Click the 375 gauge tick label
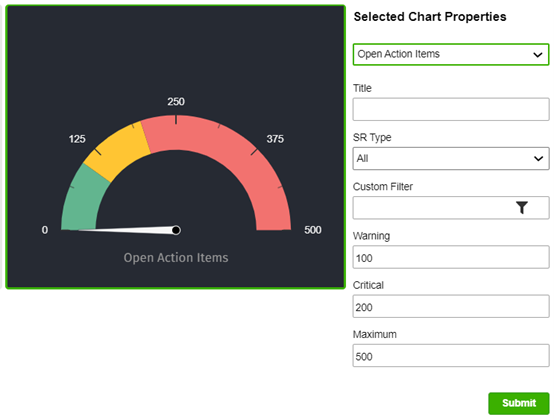 [x=275, y=139]
